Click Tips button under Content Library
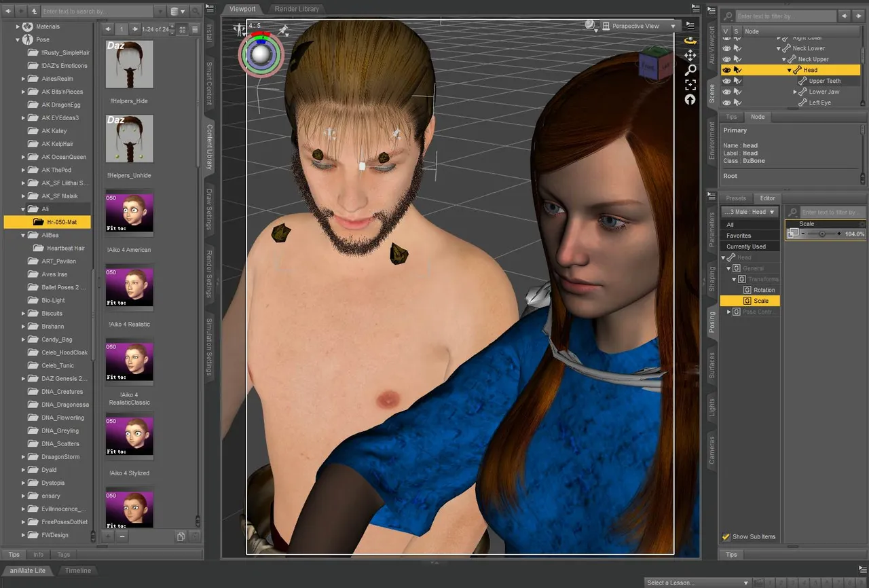869x588 pixels. [x=14, y=555]
